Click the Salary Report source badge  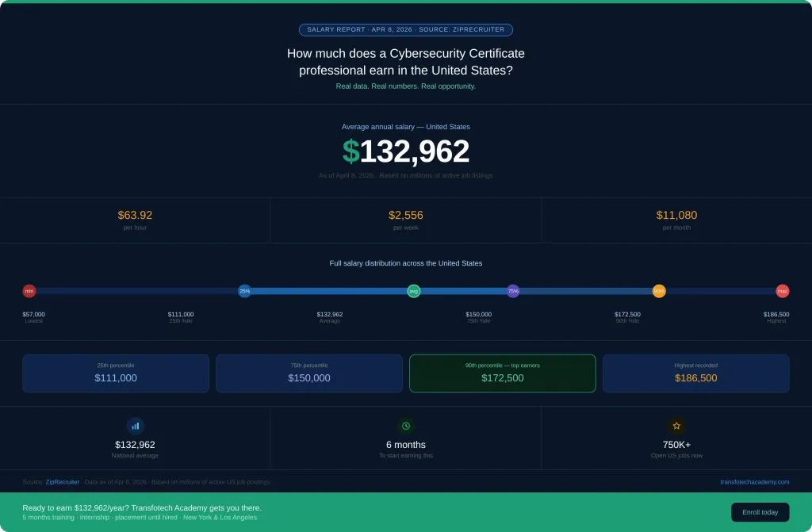(406, 29)
